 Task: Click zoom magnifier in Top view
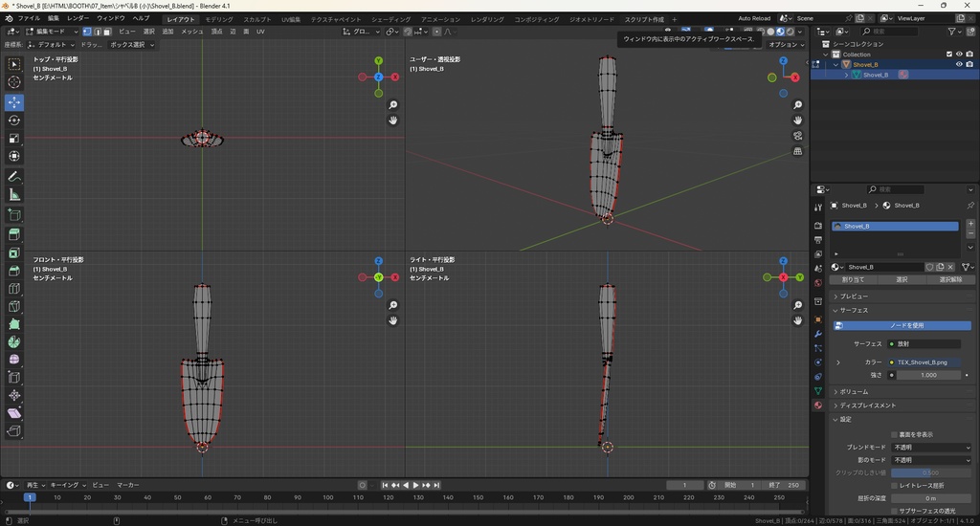[393, 105]
